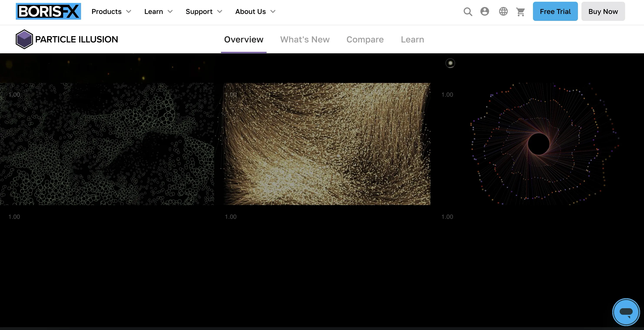
Task: Click the user account icon
Action: [x=485, y=12]
